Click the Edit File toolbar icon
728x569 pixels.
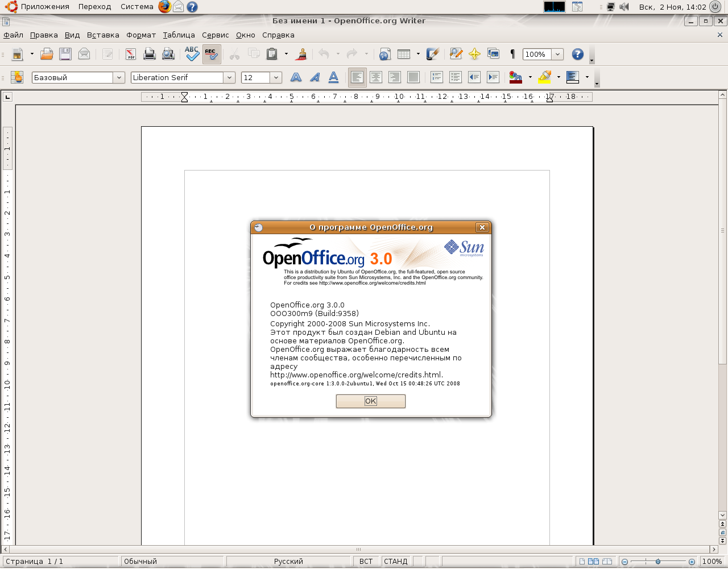coord(107,54)
